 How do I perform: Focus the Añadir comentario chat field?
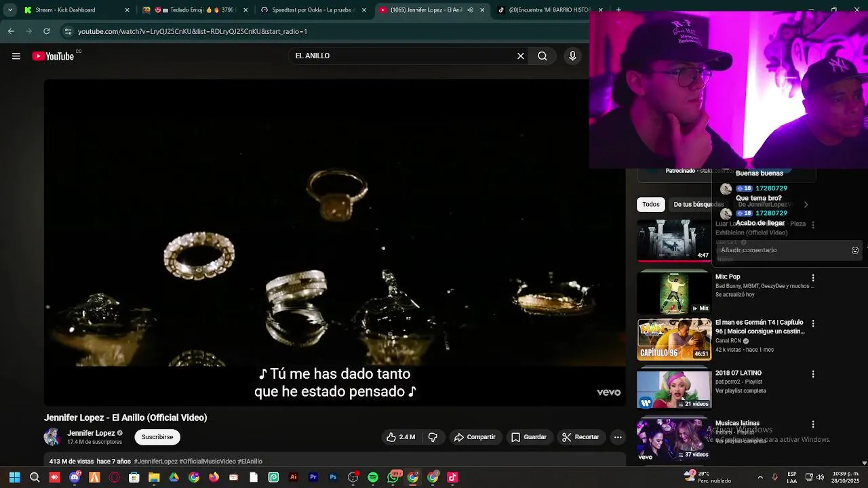(x=780, y=250)
